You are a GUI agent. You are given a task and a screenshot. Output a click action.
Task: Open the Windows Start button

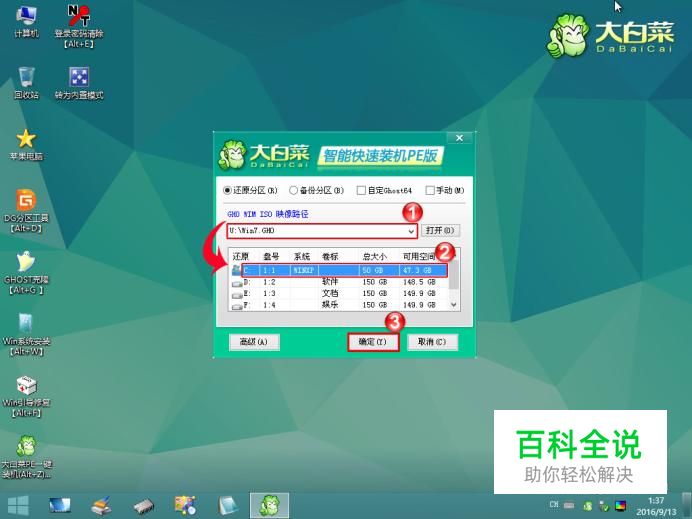coord(18,506)
